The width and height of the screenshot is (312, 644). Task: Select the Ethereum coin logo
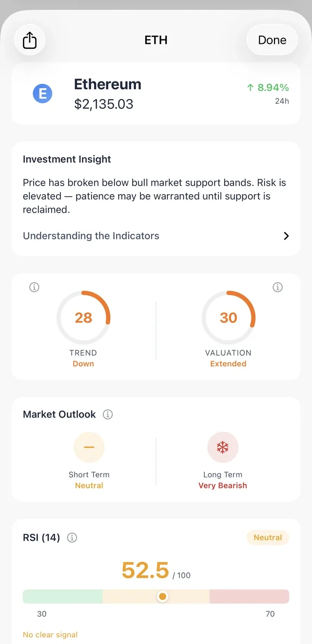42,93
